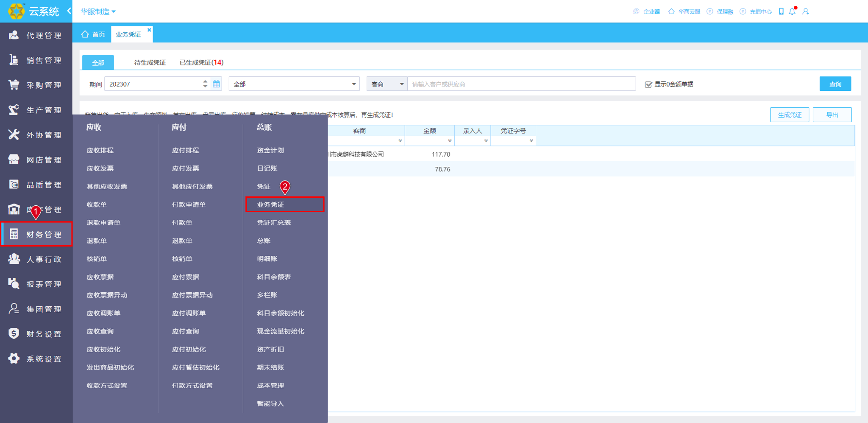Image resolution: width=868 pixels, height=423 pixels.
Task: Open the 全部 type dropdown
Action: click(x=294, y=84)
